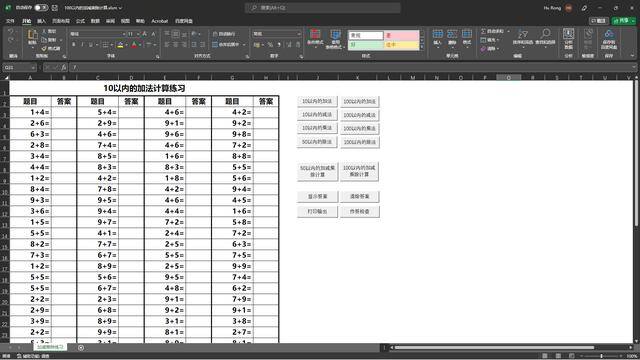Viewport: 640px width, 360px height.
Task: Click the Format as Table icon
Action: pos(336,35)
